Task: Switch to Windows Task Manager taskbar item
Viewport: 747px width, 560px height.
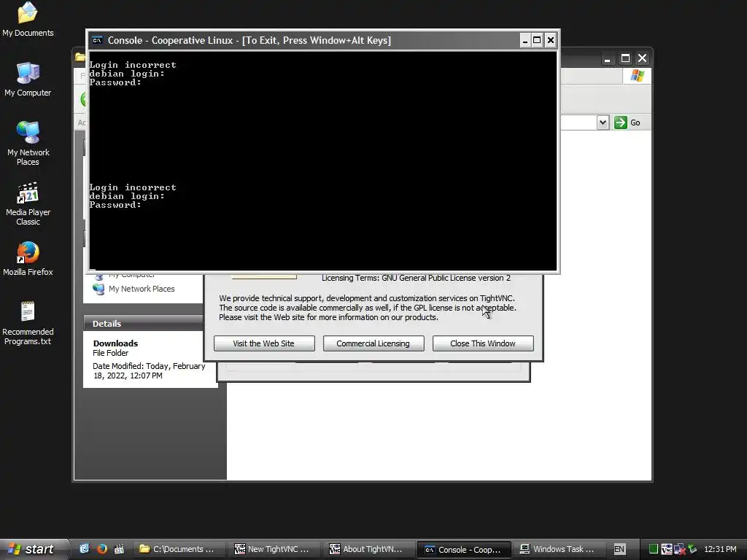Action: point(558,549)
